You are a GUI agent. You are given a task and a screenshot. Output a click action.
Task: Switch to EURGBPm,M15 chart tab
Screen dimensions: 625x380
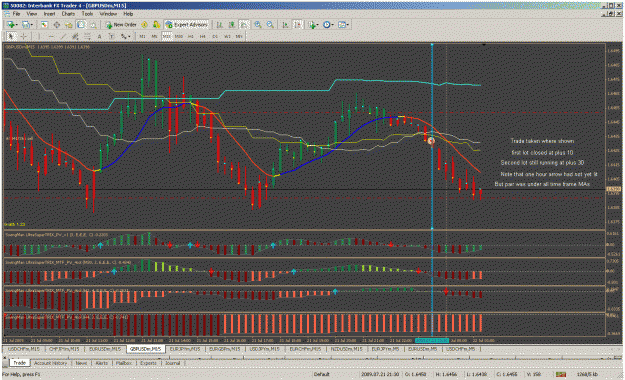click(226, 349)
